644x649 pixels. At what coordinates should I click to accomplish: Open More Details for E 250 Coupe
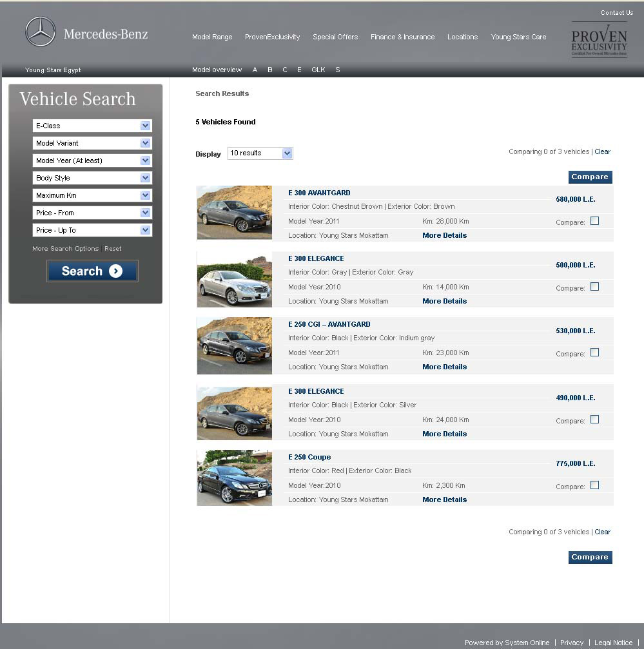click(x=445, y=500)
